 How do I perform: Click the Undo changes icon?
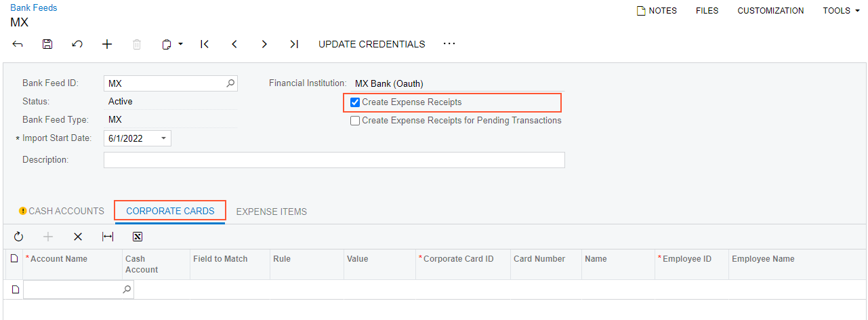pos(77,44)
